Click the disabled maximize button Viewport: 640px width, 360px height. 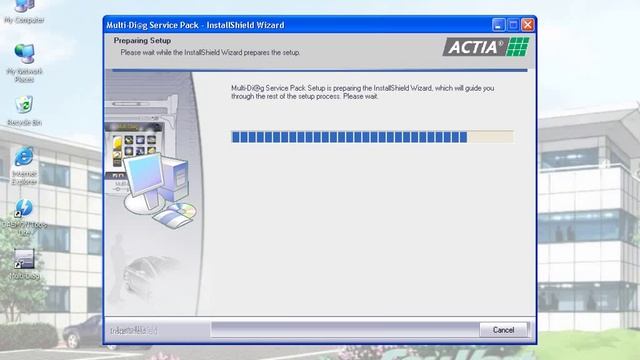coord(513,25)
